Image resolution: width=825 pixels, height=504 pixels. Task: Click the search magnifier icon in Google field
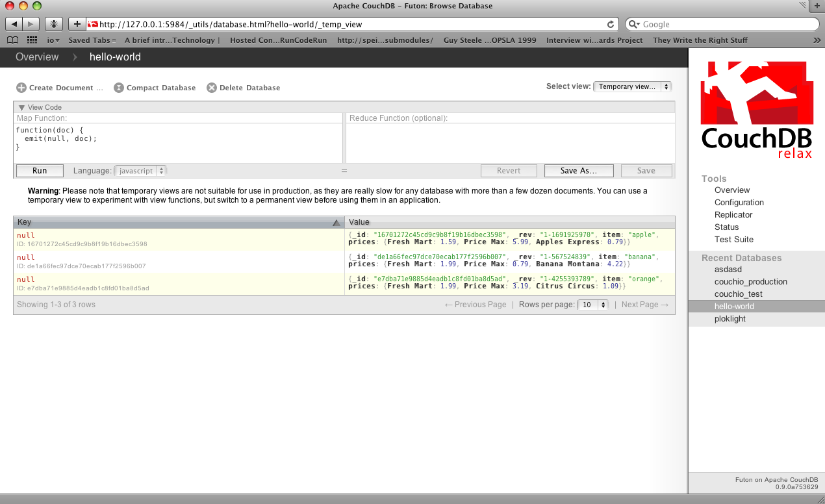click(x=633, y=24)
